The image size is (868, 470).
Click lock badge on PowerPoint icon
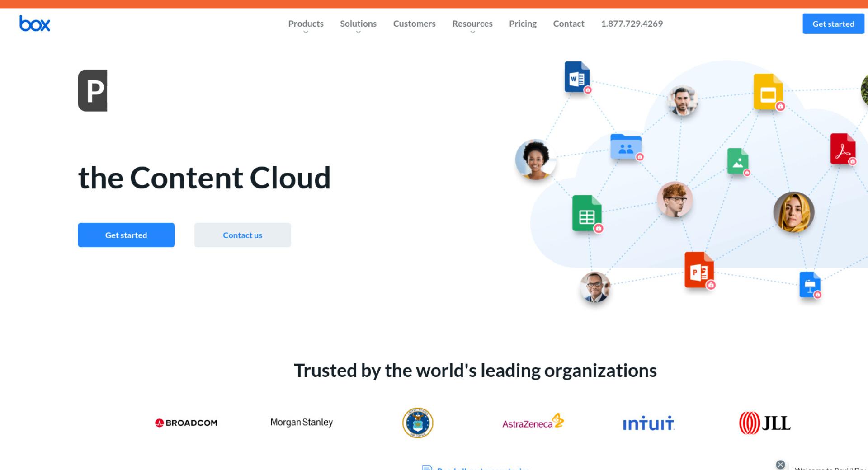[711, 285]
